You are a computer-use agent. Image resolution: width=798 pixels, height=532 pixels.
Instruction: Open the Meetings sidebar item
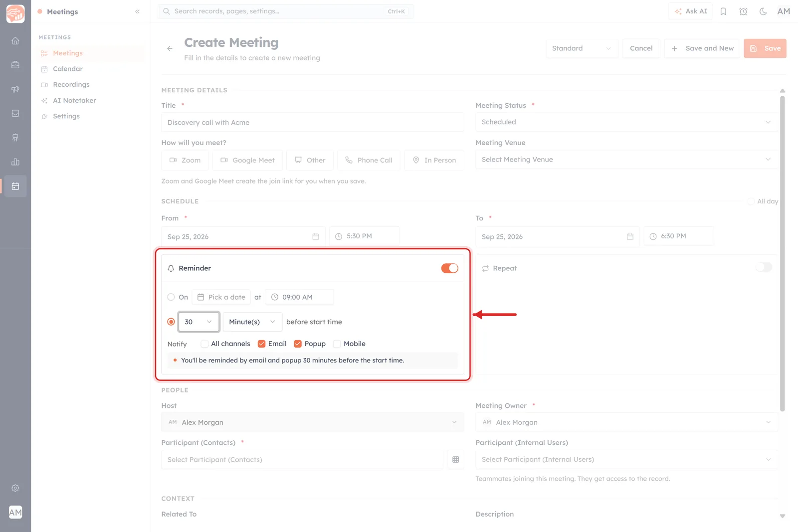click(x=90, y=53)
